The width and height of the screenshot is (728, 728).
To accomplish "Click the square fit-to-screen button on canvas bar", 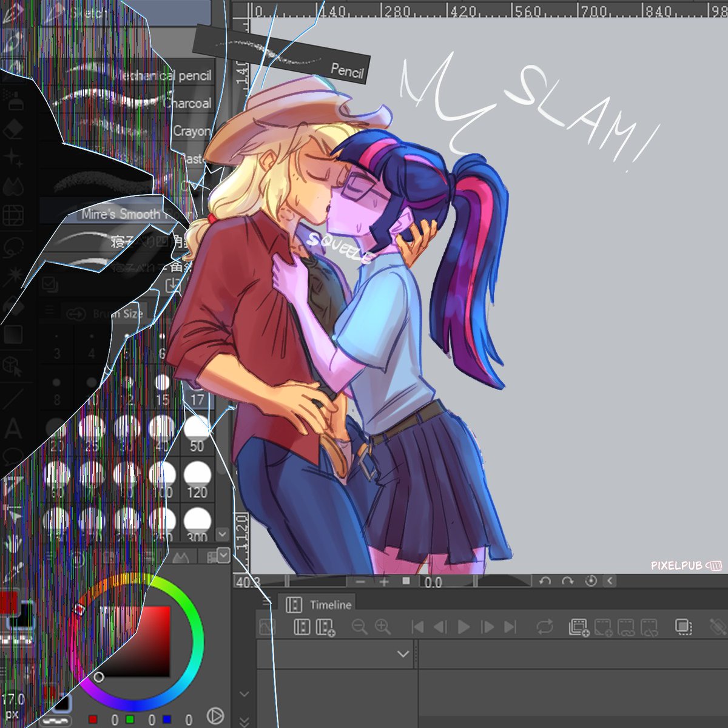I will pos(406,581).
